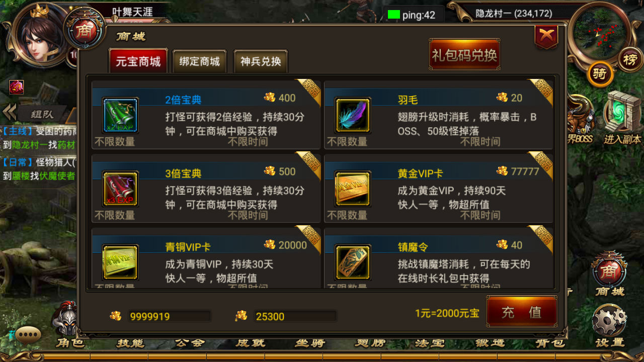Collapse the quest panel with double arrow
Image resolution: width=644 pixels, height=362 pixels.
9,112
